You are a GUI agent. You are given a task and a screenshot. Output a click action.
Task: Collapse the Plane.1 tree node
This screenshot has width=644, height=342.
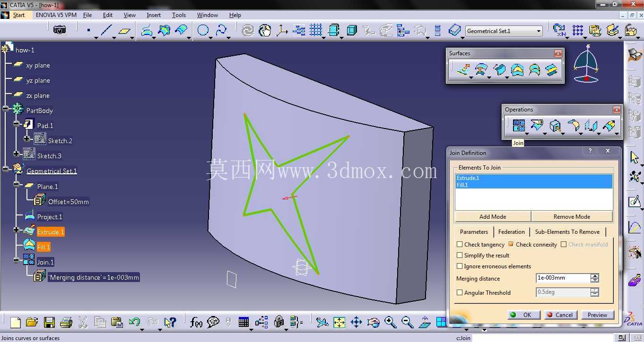tap(17, 184)
